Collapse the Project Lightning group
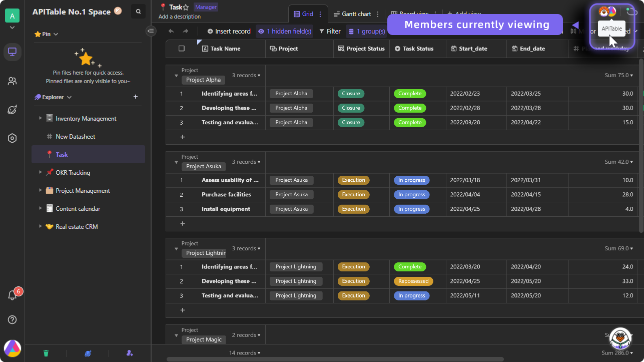Image resolution: width=644 pixels, height=362 pixels. point(176,249)
